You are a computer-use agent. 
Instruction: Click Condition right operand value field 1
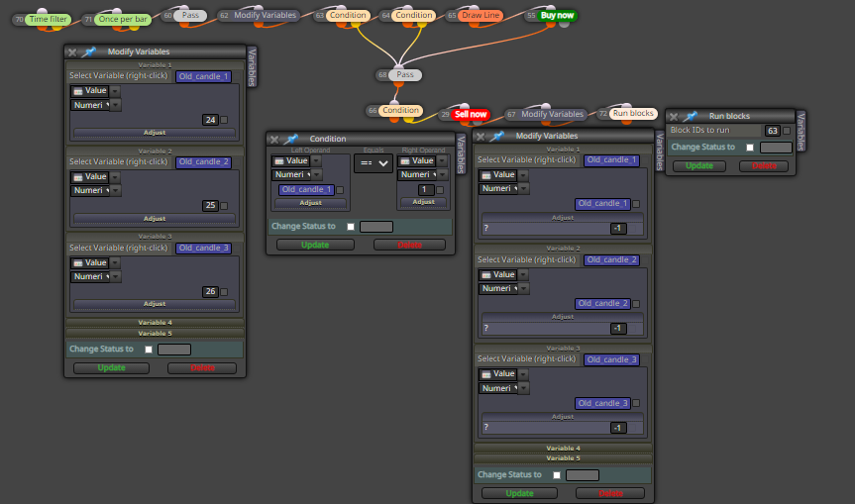pos(426,190)
